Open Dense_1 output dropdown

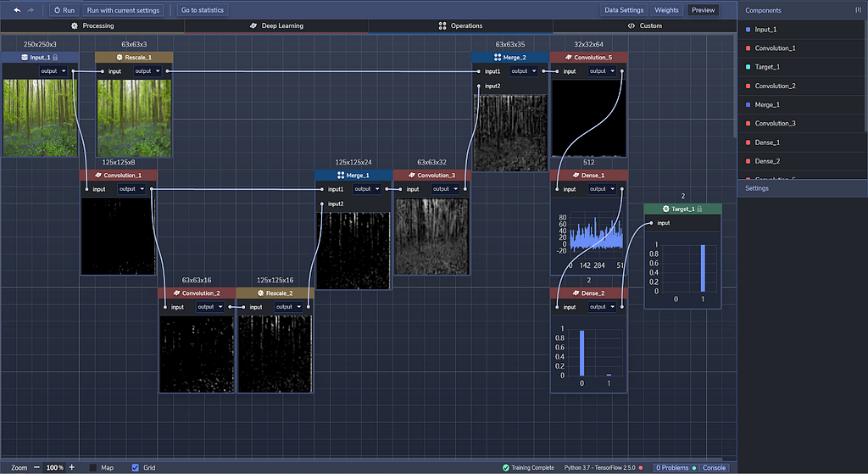[x=603, y=189]
